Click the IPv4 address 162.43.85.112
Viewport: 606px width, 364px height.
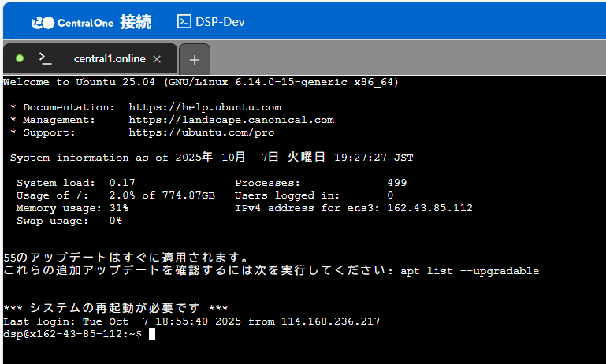coord(429,208)
